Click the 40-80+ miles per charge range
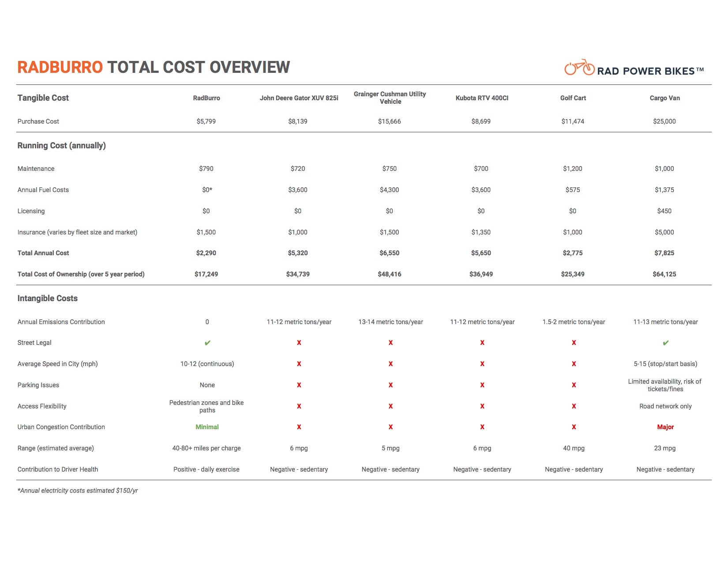 206,448
